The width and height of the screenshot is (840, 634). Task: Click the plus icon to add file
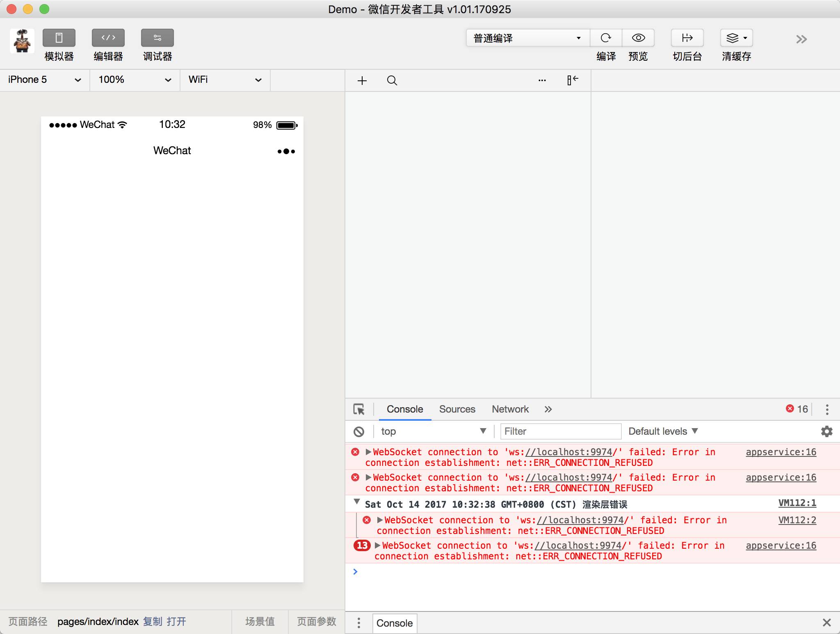(x=362, y=80)
